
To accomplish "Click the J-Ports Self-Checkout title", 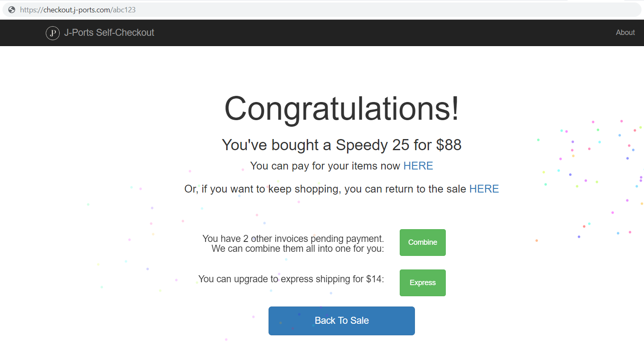I will (x=109, y=32).
